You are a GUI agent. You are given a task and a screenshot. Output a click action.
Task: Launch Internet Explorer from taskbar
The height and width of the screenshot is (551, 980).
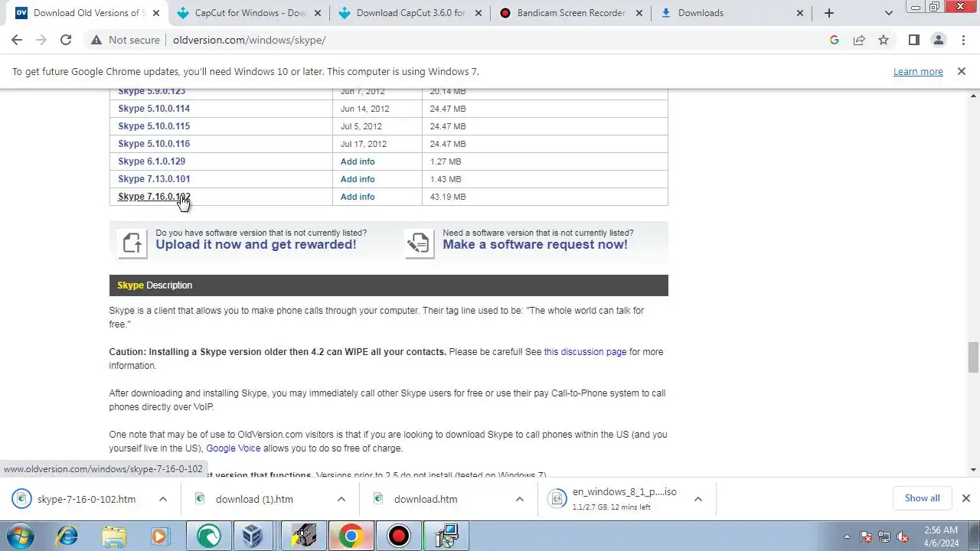[x=67, y=536]
